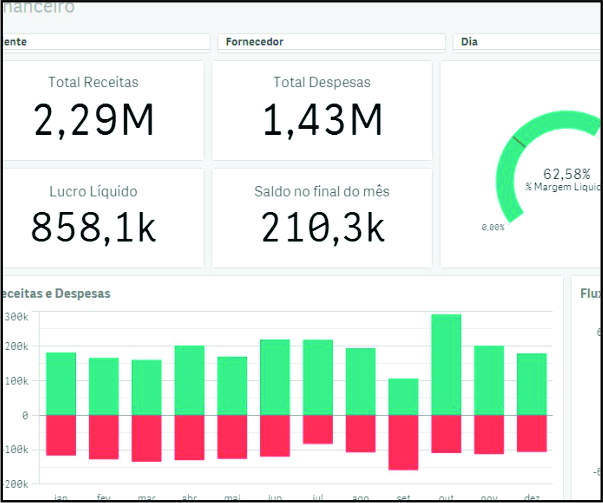Click the 300k y-axis label

pos(17,316)
